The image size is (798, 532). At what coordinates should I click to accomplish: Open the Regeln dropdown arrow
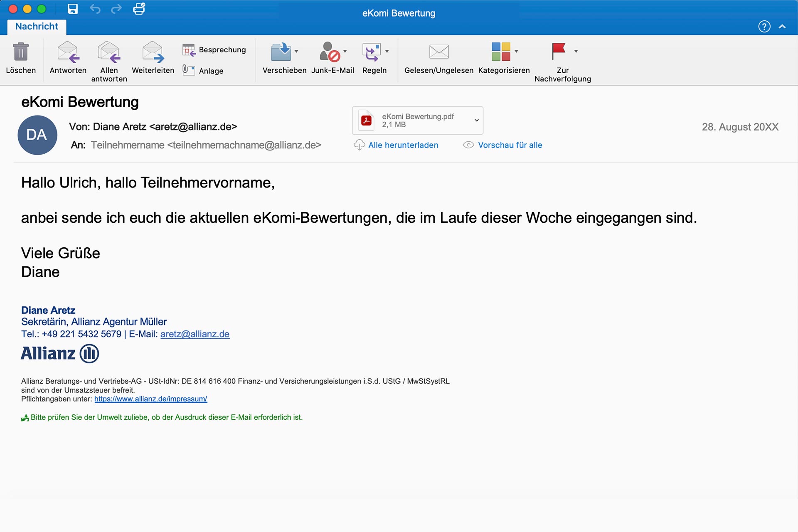click(387, 52)
